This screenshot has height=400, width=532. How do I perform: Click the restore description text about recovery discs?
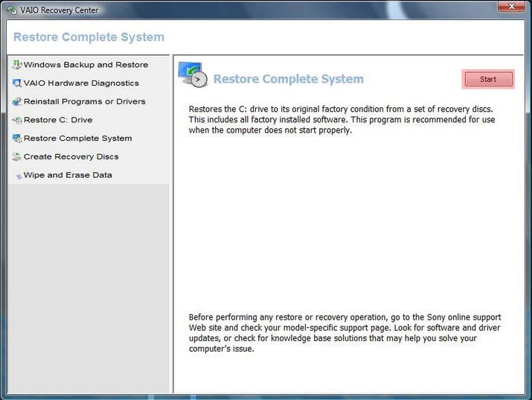click(341, 119)
